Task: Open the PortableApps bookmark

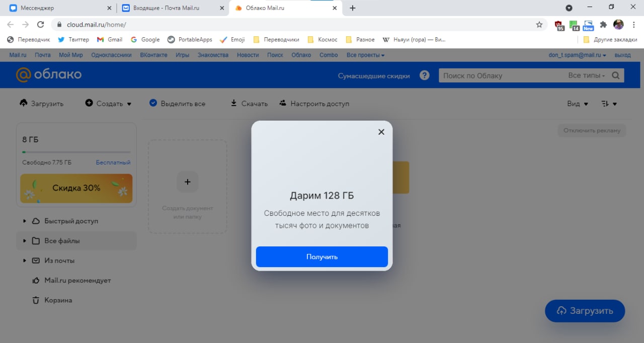Action: [x=190, y=39]
